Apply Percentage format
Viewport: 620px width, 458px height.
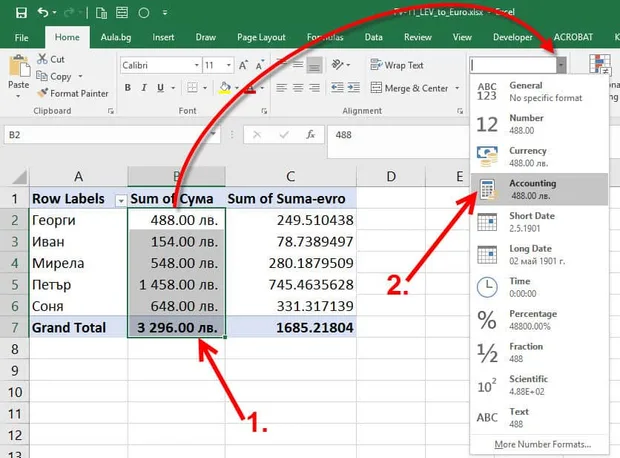tap(539, 320)
